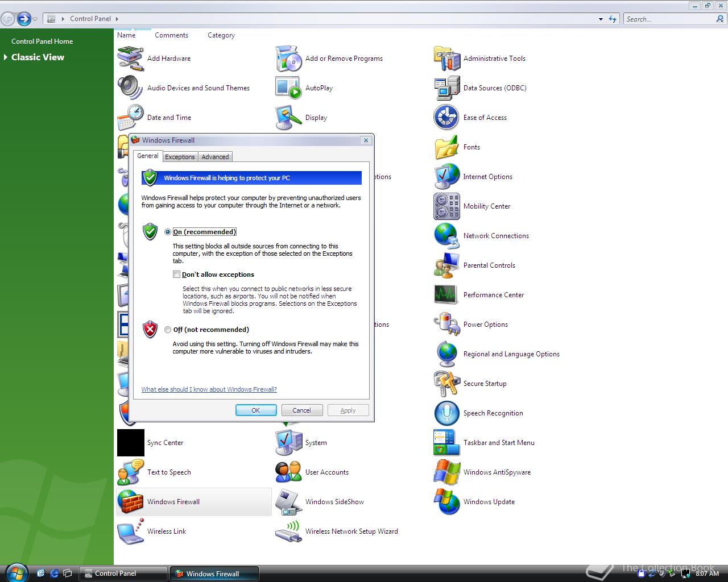Open Power Options icon

point(446,324)
